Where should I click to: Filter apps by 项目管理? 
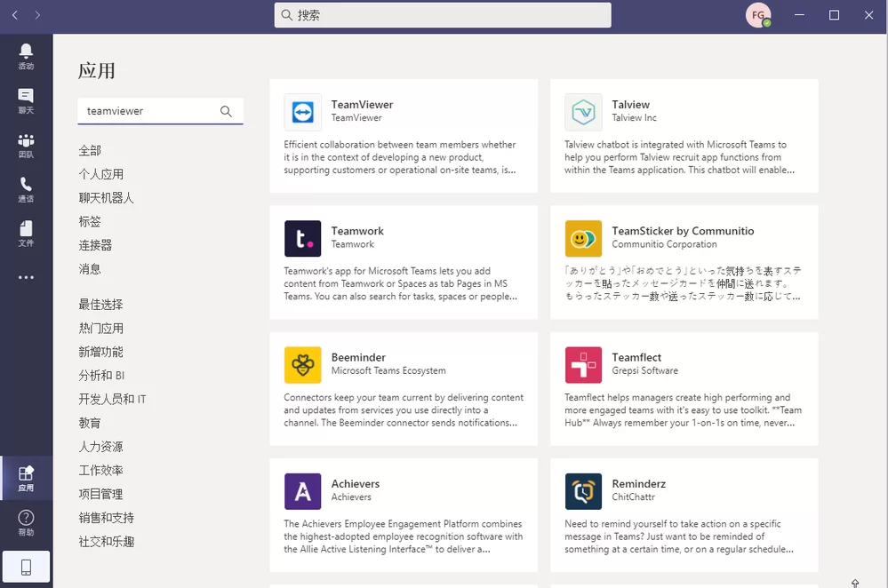(x=100, y=494)
